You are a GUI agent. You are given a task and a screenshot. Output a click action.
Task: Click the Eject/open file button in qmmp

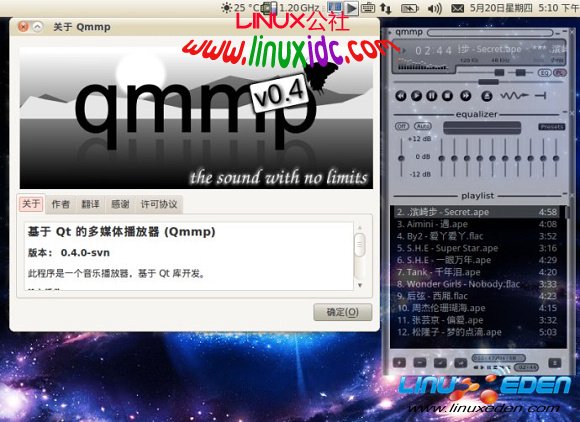click(487, 96)
